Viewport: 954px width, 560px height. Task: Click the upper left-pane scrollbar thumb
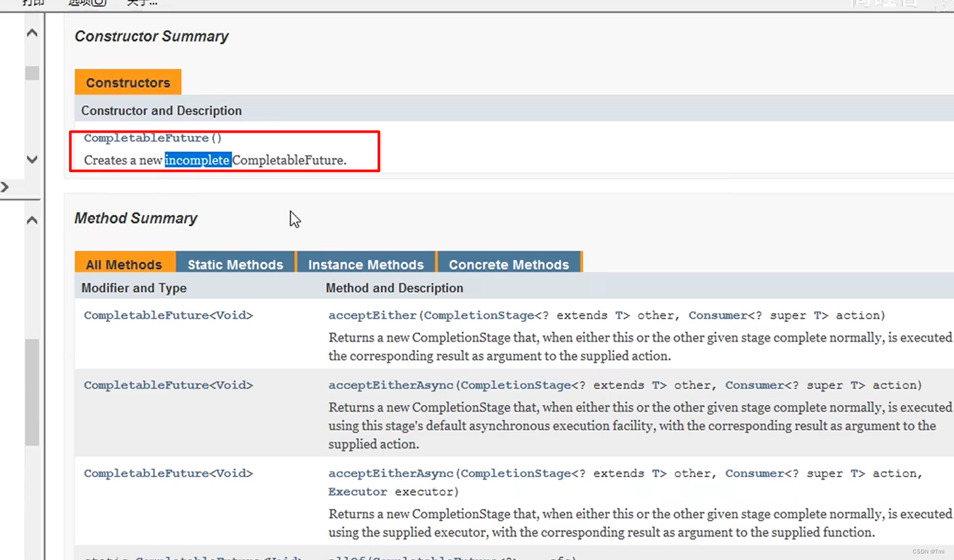click(x=32, y=73)
